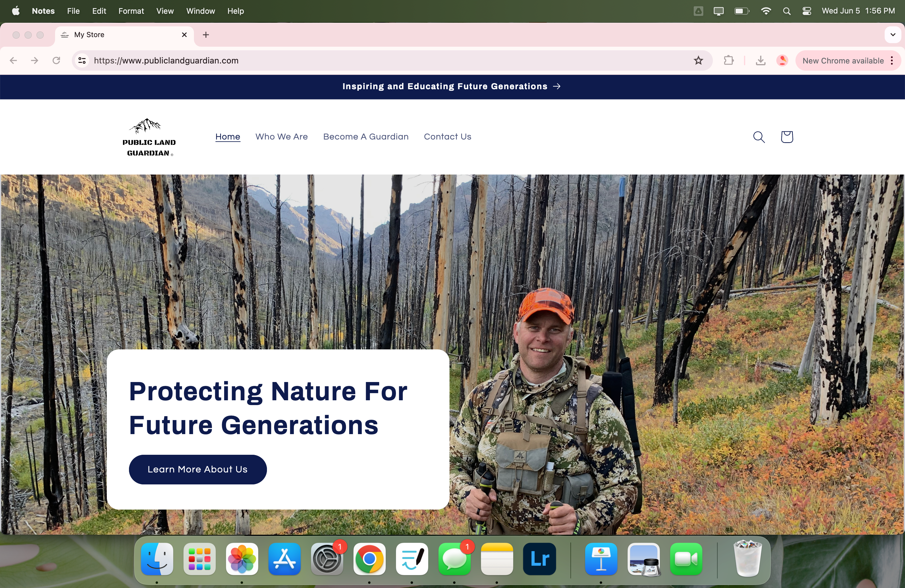
Task: Open a new tab with plus button
Action: tap(206, 35)
